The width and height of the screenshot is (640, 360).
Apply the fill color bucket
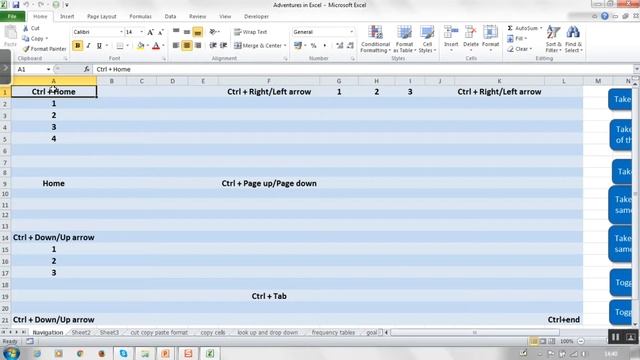pos(140,46)
